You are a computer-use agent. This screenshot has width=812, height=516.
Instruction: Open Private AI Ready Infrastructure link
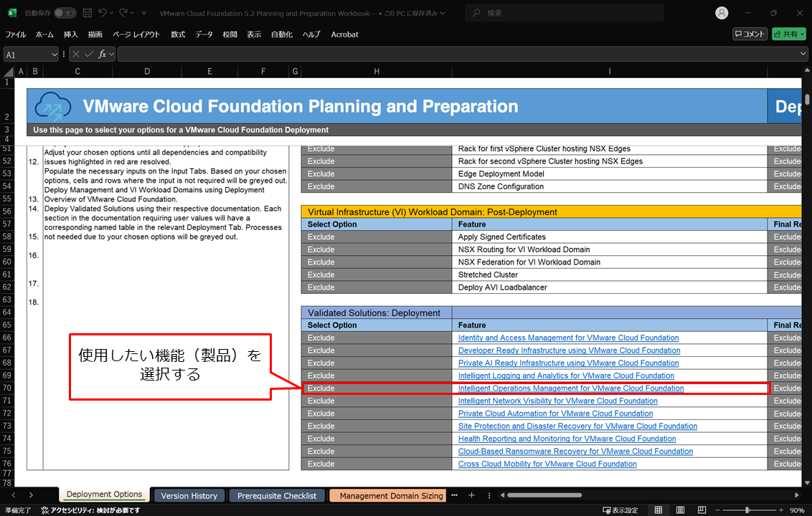click(x=568, y=363)
